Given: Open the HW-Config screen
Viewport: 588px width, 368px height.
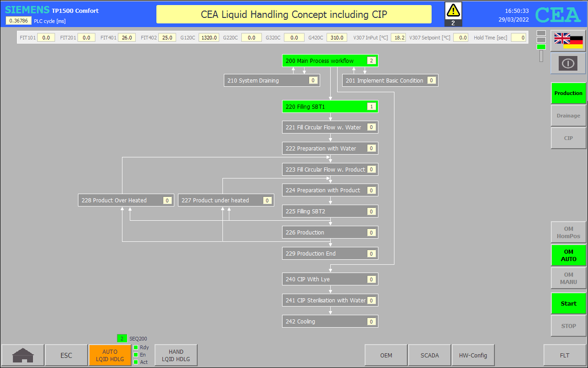Looking at the screenshot, I should click(x=473, y=355).
